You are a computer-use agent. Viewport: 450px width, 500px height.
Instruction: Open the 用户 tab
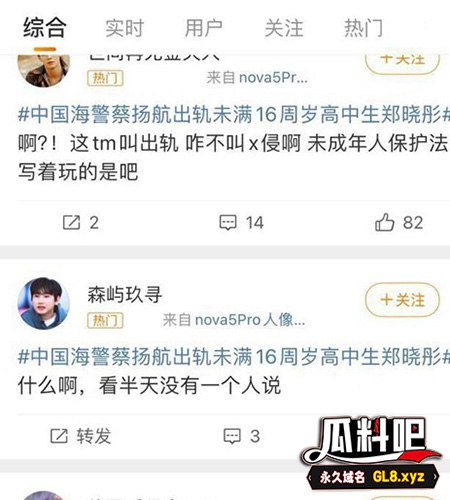(204, 28)
